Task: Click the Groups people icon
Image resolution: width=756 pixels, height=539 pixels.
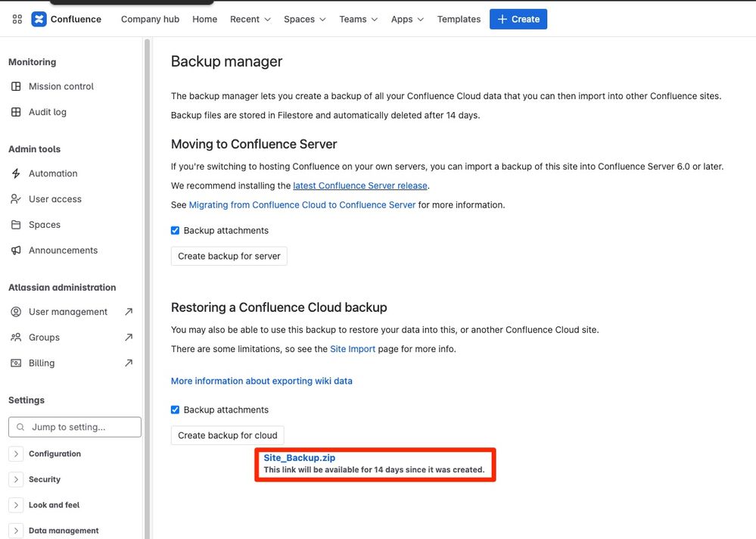Action: click(x=16, y=338)
